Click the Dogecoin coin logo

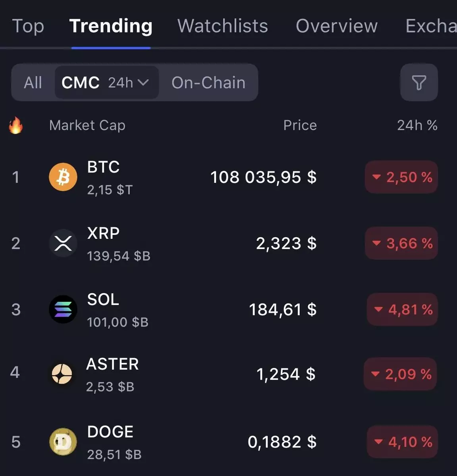[x=63, y=442]
